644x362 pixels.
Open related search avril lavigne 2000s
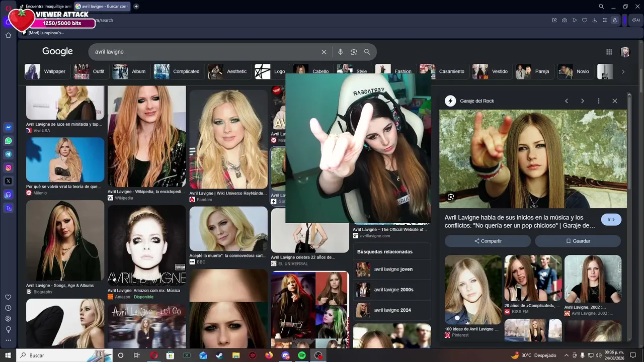point(392,290)
